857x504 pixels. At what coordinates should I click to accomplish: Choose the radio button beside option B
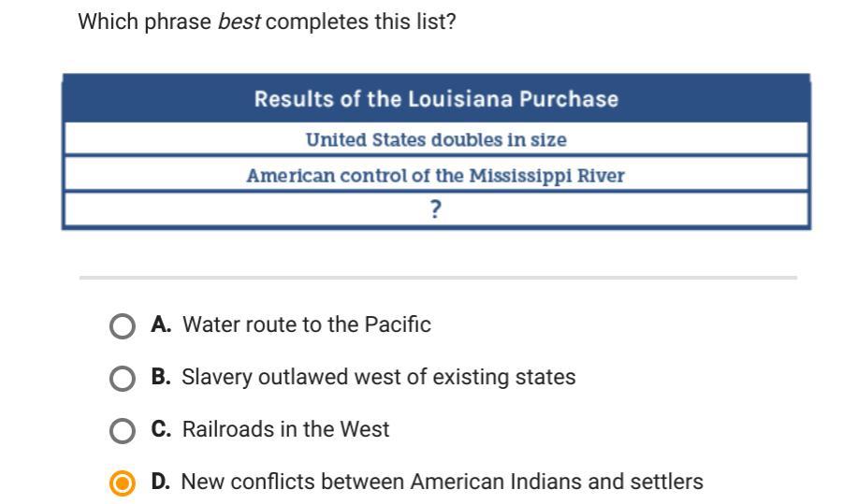pyautogui.click(x=123, y=379)
